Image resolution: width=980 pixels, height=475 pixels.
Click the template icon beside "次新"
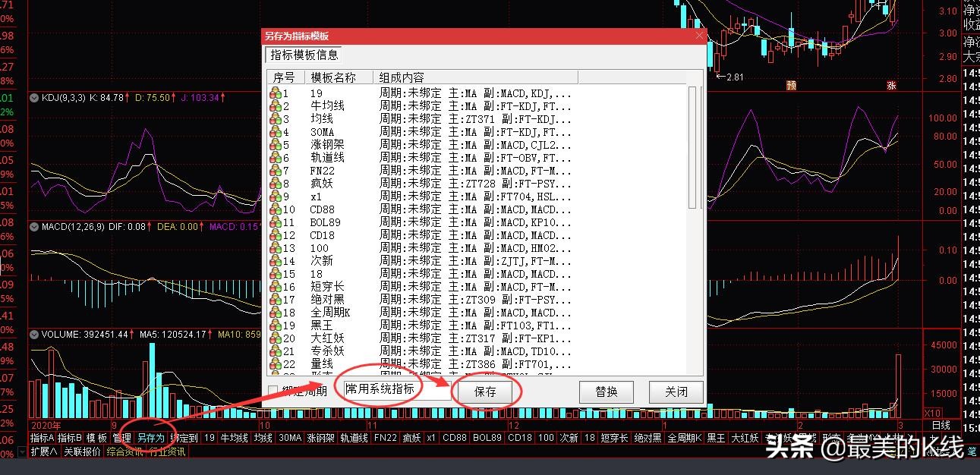pos(274,260)
